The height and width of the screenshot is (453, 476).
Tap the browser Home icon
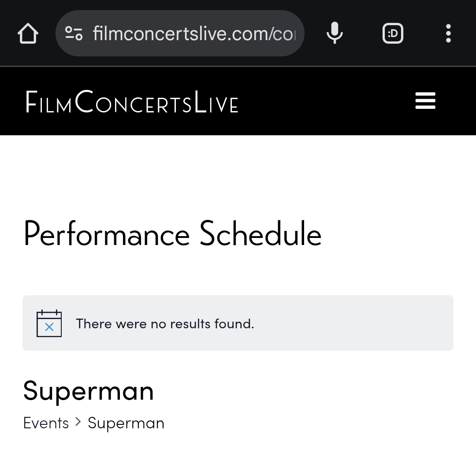tap(28, 33)
